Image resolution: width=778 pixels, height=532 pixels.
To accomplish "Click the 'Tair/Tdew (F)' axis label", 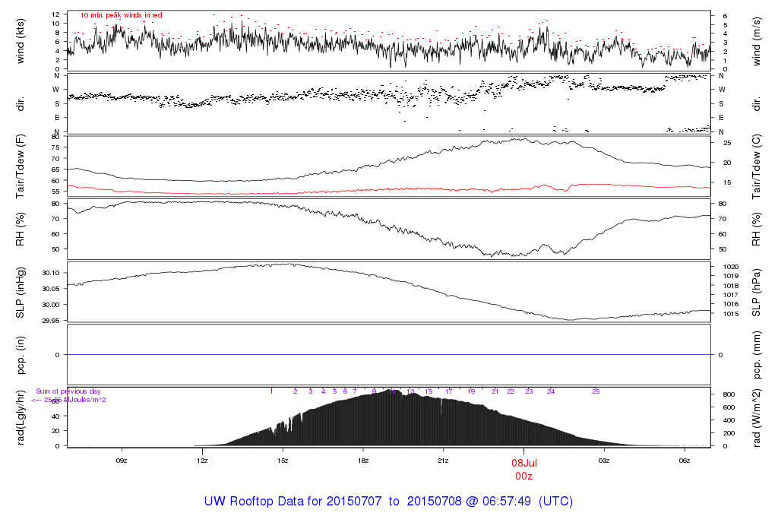I will (x=21, y=166).
